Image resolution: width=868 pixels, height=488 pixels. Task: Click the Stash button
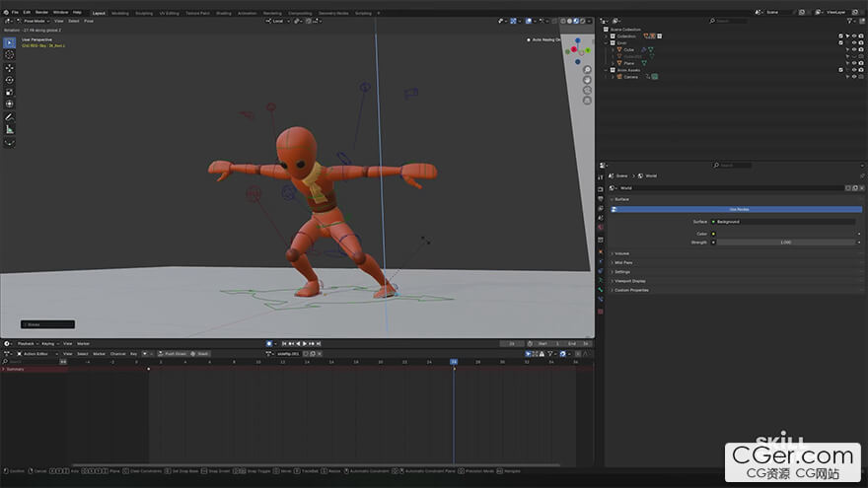[x=200, y=354]
